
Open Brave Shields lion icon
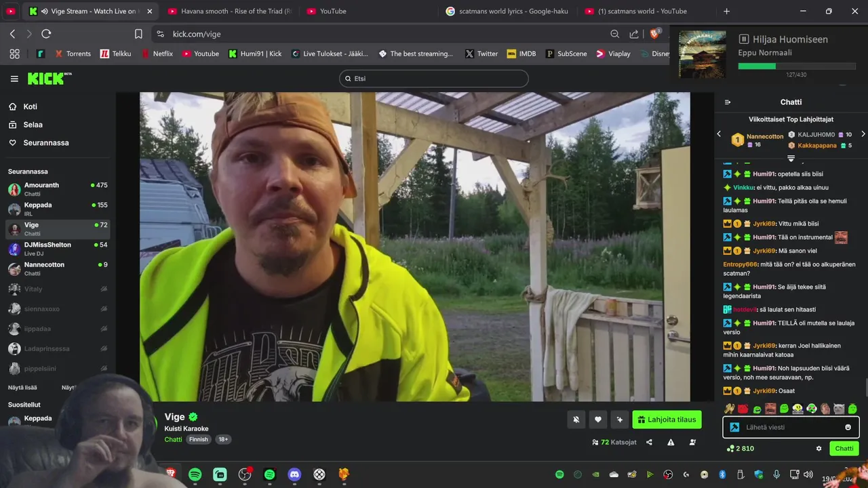pyautogui.click(x=654, y=34)
